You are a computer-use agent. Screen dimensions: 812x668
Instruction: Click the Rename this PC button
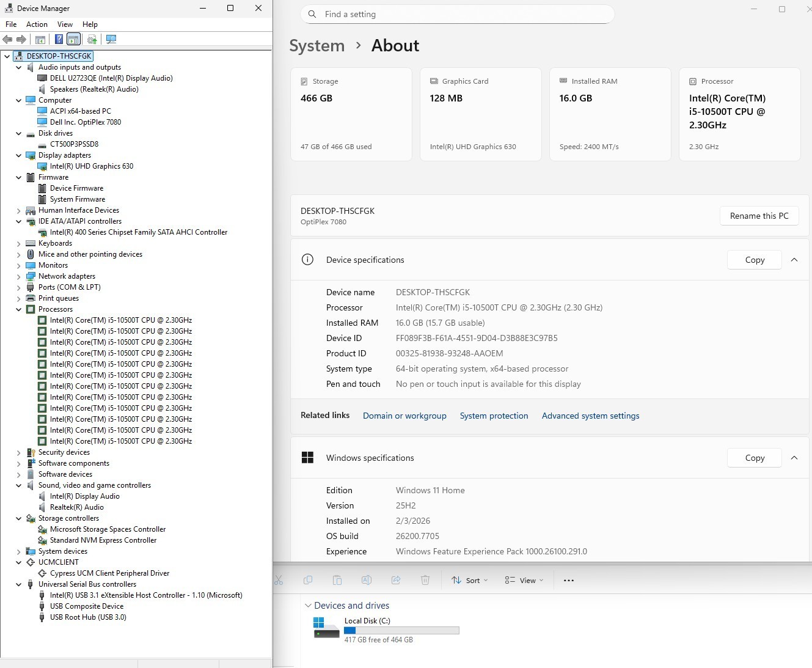759,216
